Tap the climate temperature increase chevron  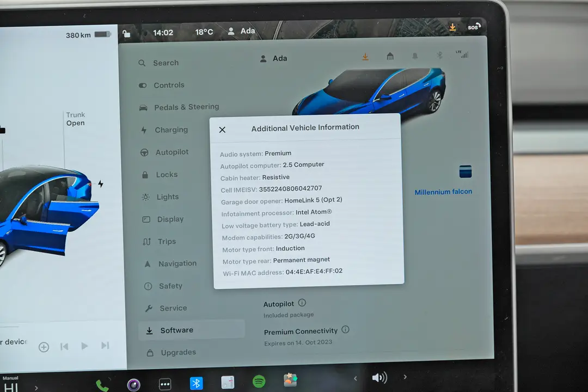36,388
